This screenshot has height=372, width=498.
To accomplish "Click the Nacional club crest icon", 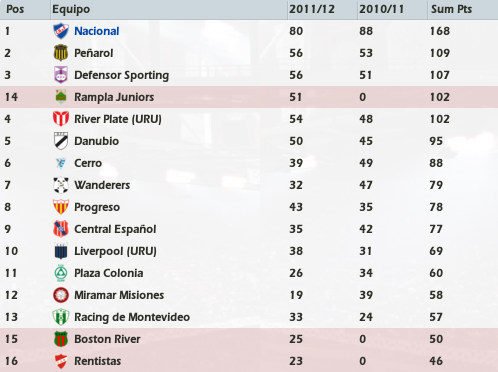I will [61, 31].
